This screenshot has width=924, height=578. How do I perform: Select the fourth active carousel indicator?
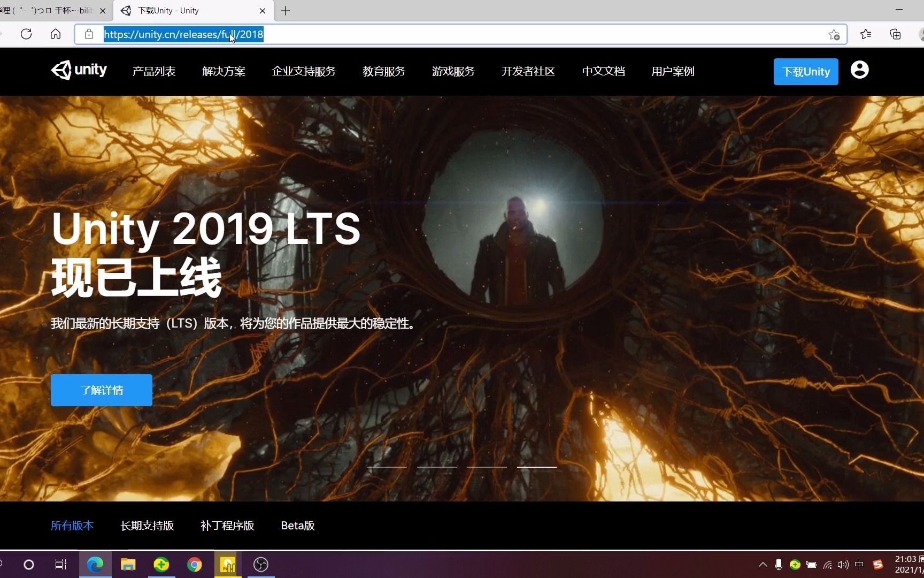[x=537, y=467]
